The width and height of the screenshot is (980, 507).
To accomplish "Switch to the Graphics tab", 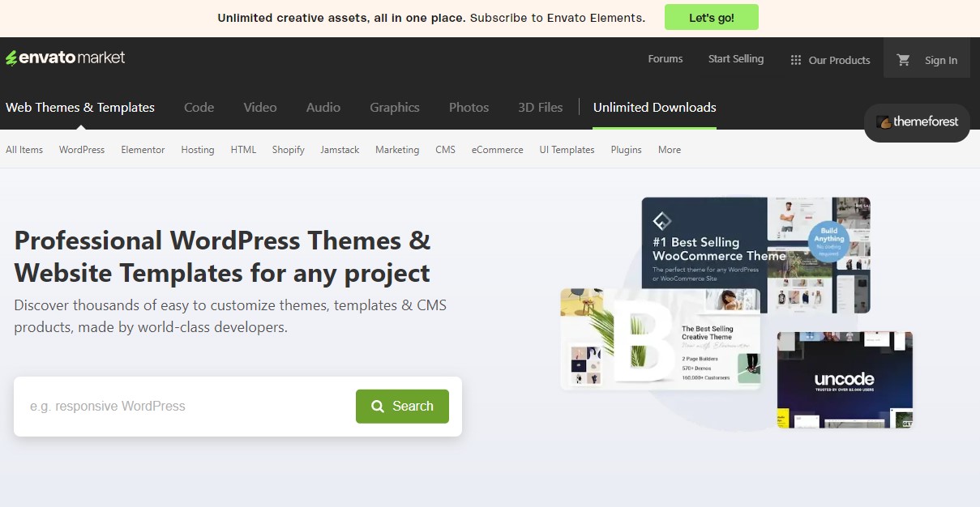I will 395,107.
